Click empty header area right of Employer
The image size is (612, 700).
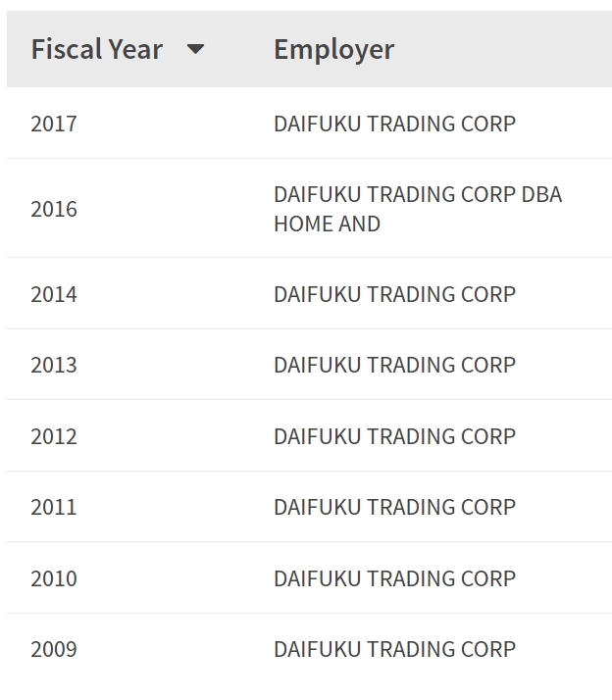pyautogui.click(x=510, y=49)
